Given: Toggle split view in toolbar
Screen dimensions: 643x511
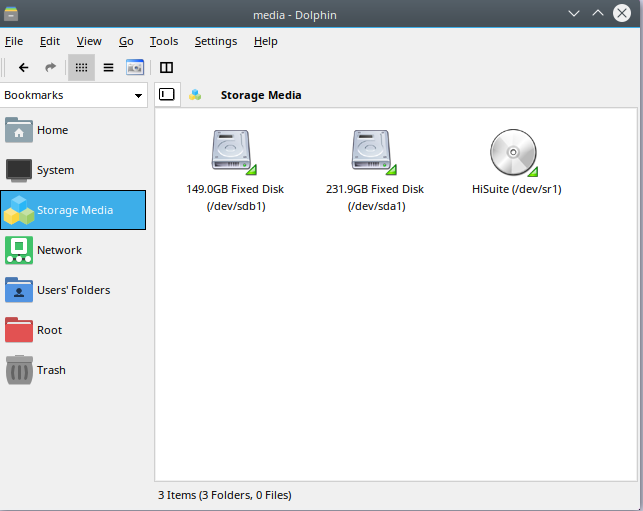Looking at the screenshot, I should click(166, 67).
